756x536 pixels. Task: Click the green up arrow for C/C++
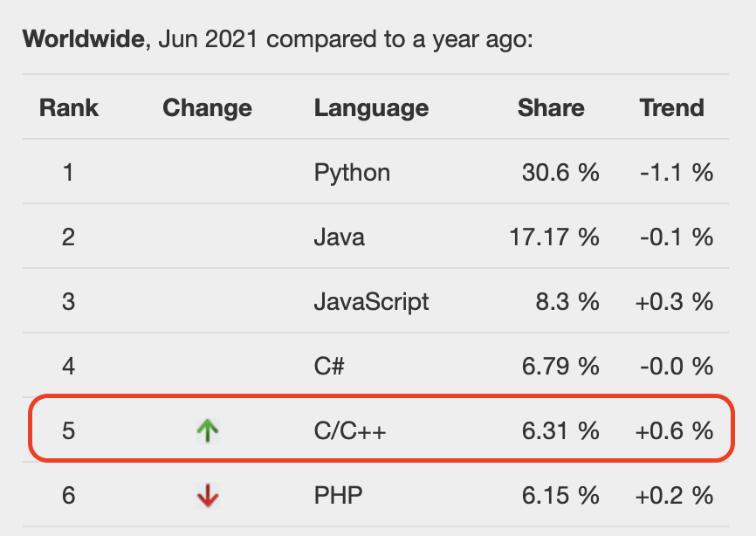coord(208,430)
